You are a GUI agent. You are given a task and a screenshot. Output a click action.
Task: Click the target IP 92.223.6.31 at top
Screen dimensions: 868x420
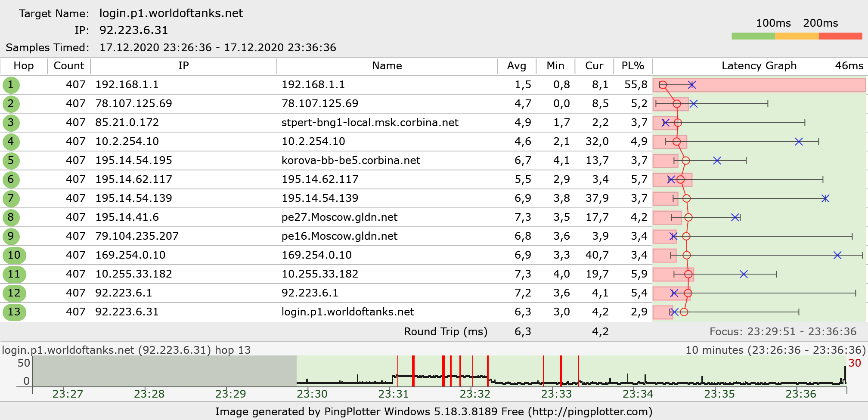click(133, 30)
